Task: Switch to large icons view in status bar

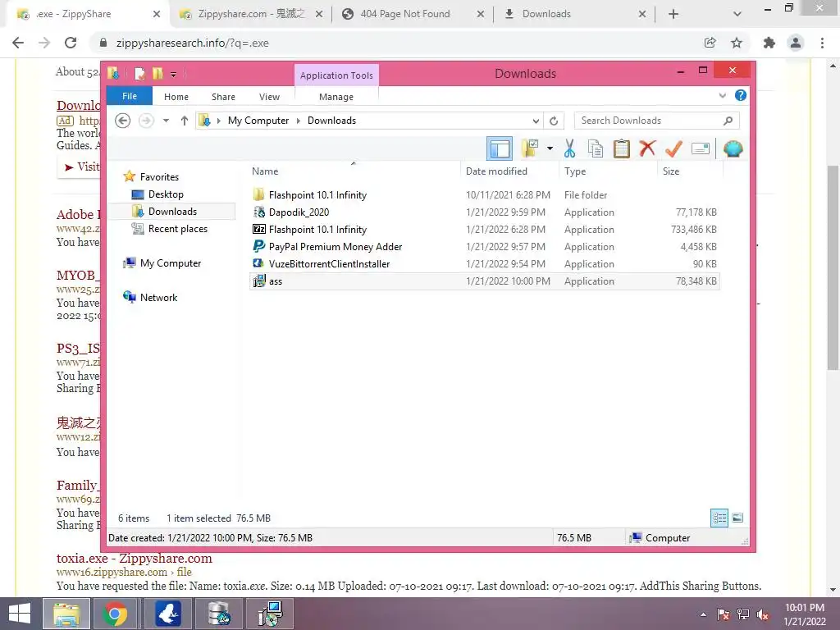Action: click(x=737, y=518)
